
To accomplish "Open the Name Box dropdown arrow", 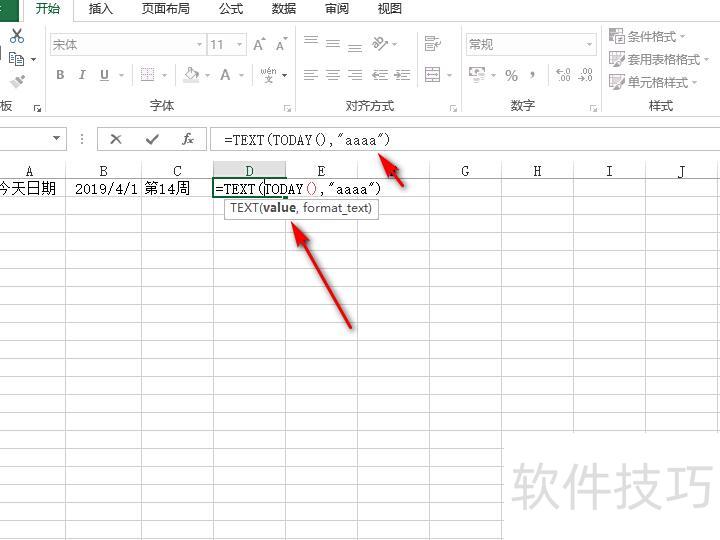I will 56,138.
